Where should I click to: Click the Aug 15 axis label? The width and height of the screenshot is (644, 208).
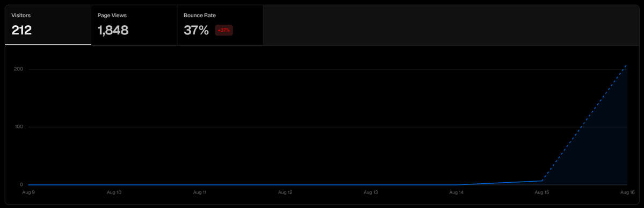click(542, 192)
